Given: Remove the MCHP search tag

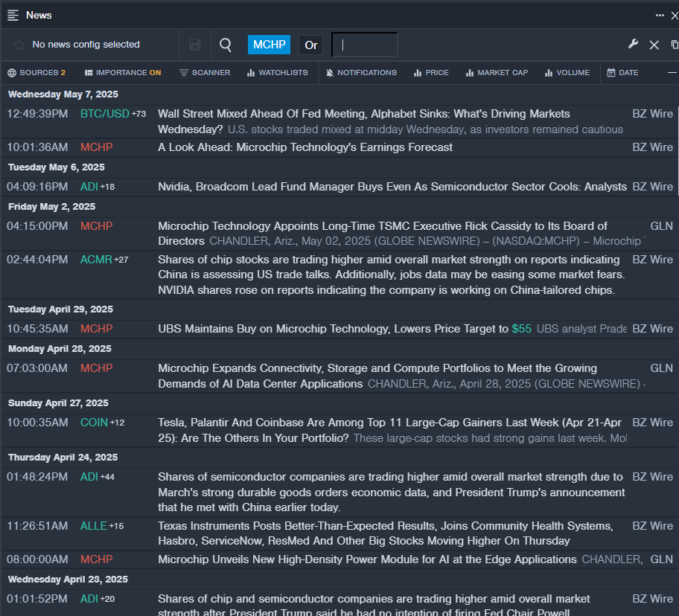Looking at the screenshot, I should (269, 45).
